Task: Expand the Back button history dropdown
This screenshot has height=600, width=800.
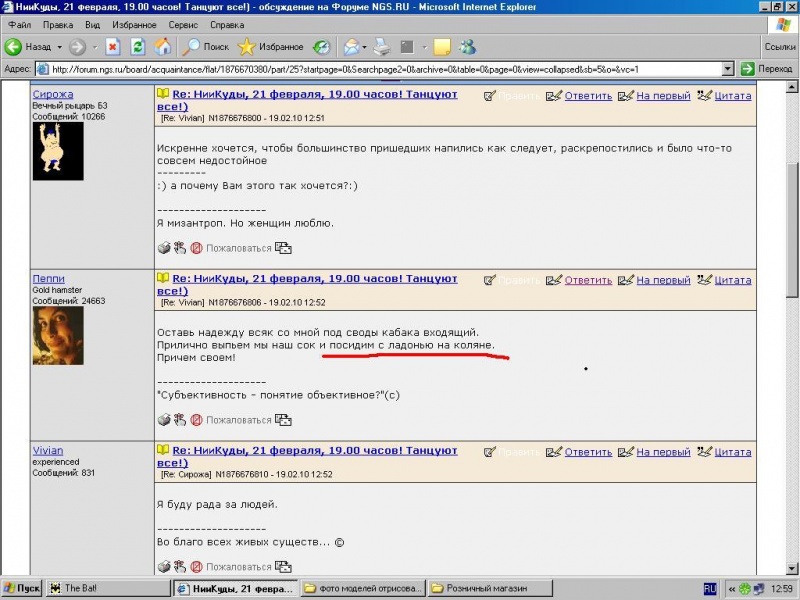Action: (59, 47)
